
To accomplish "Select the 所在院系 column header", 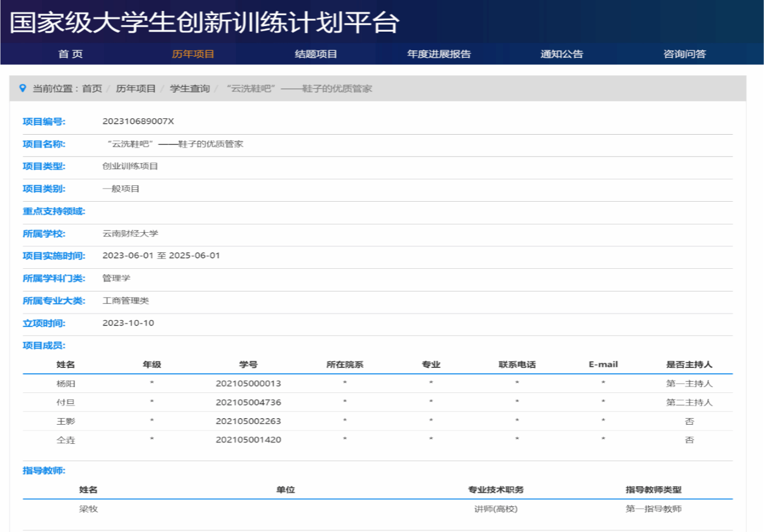I will (x=345, y=365).
